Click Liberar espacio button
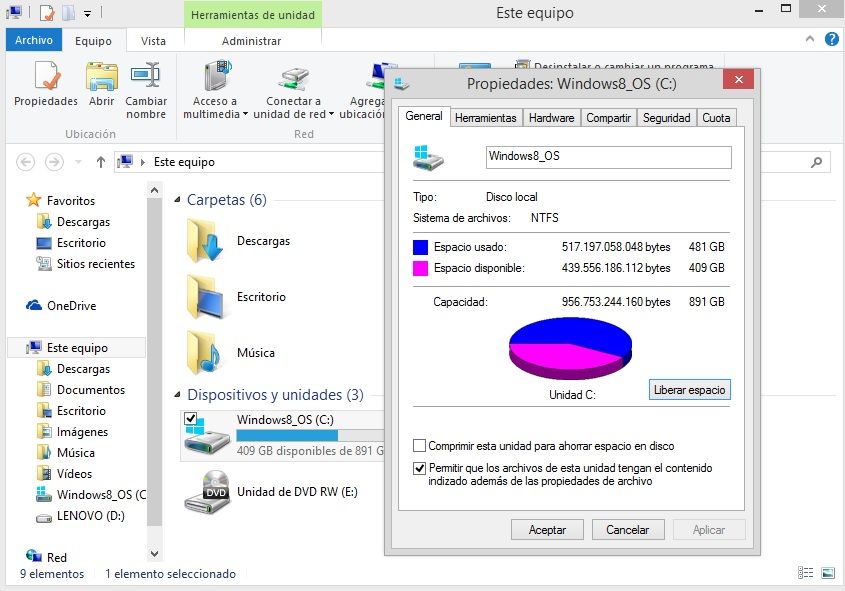The height and width of the screenshot is (591, 845). coord(689,390)
